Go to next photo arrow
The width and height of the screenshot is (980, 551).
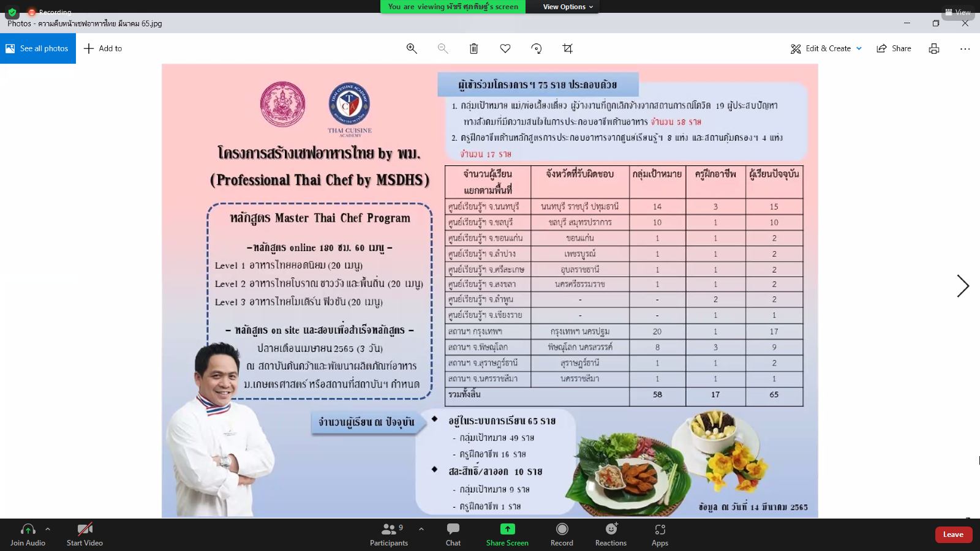[963, 286]
